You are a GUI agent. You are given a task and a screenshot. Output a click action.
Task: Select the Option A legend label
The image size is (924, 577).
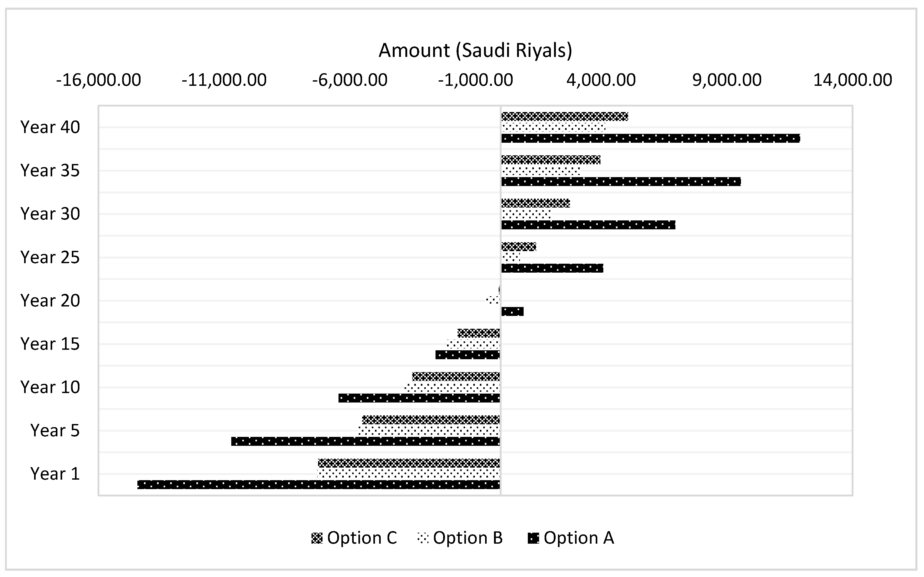(x=578, y=538)
